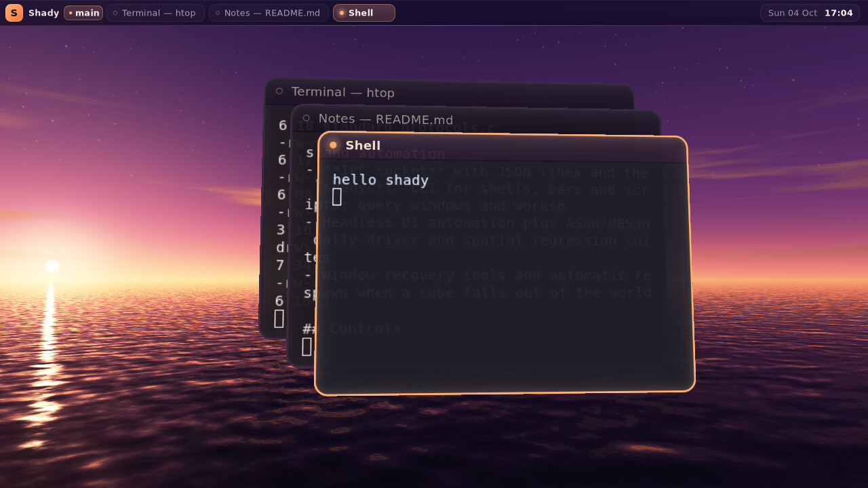Click the dot inside the main pill

coord(71,13)
